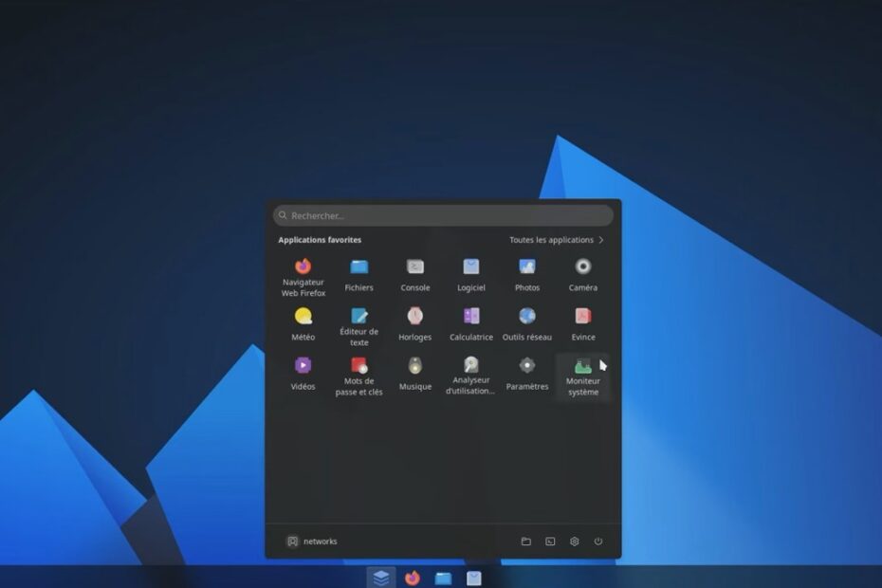Image resolution: width=882 pixels, height=588 pixels.
Task: Open the Photos application
Action: pyautogui.click(x=527, y=267)
